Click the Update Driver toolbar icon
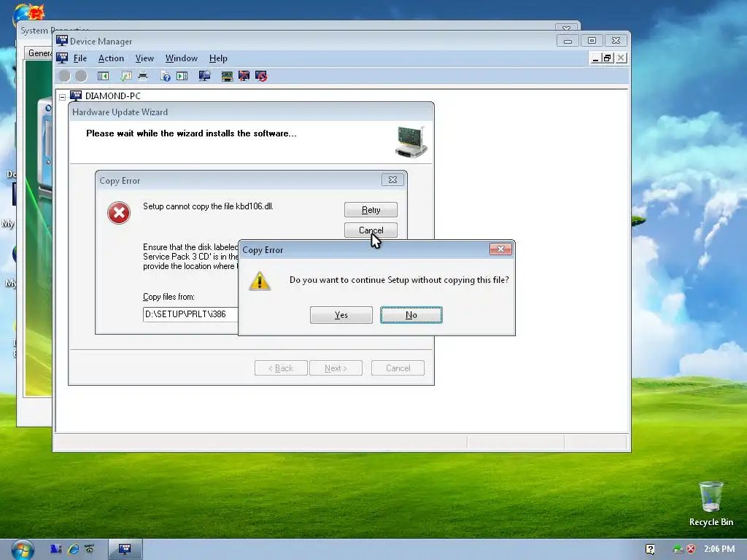Image resolution: width=747 pixels, height=560 pixels. click(x=228, y=76)
